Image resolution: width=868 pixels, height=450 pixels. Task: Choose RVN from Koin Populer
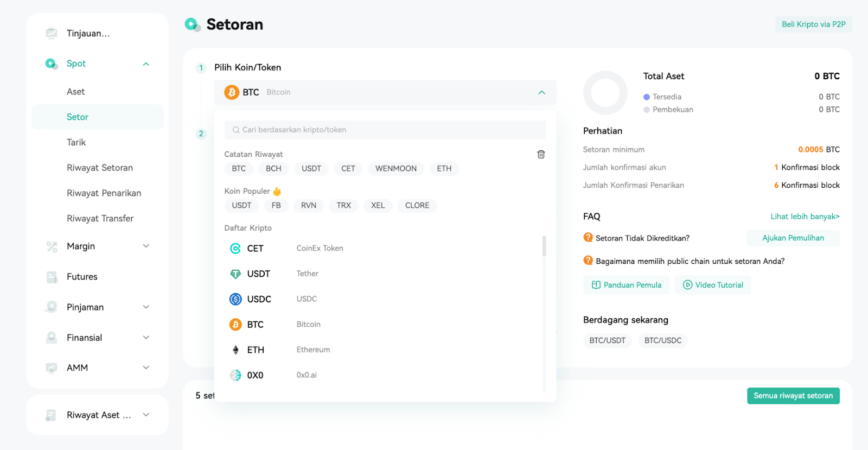[309, 206]
